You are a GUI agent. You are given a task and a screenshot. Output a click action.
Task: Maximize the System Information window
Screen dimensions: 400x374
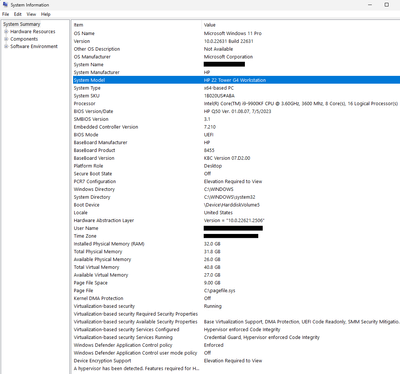coord(387,5)
